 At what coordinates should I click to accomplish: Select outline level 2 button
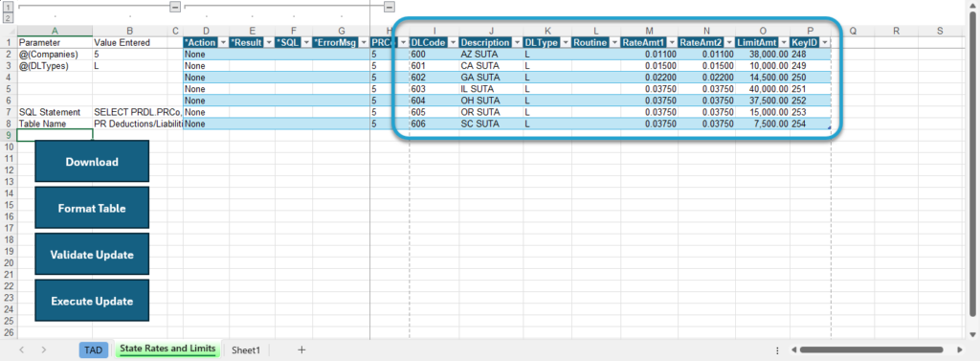pyautogui.click(x=8, y=18)
